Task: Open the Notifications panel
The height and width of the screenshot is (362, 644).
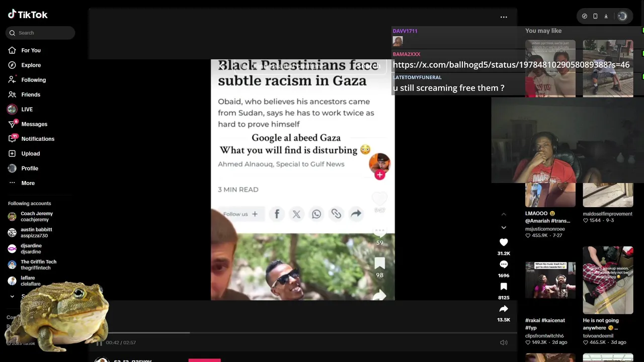Action: pos(38,139)
